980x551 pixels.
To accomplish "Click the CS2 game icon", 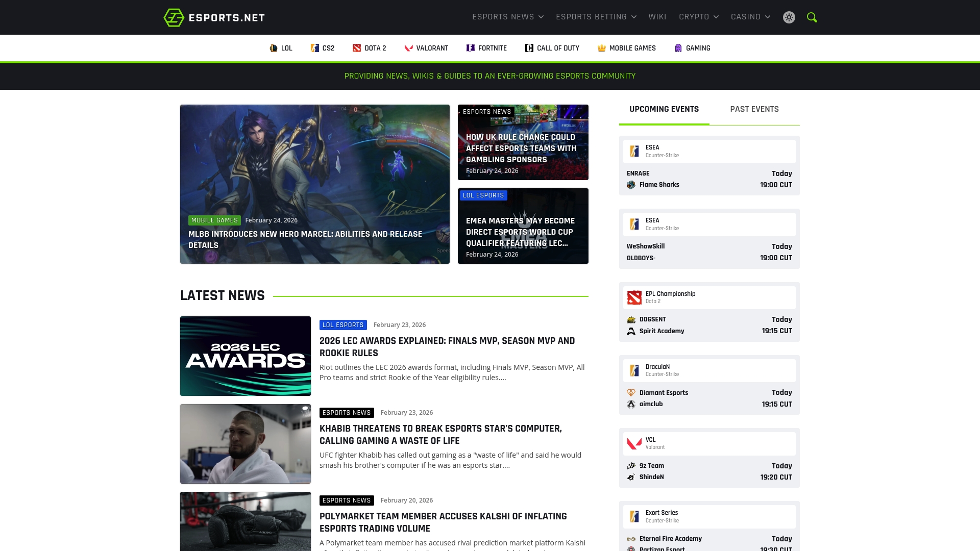I will click(x=315, y=48).
